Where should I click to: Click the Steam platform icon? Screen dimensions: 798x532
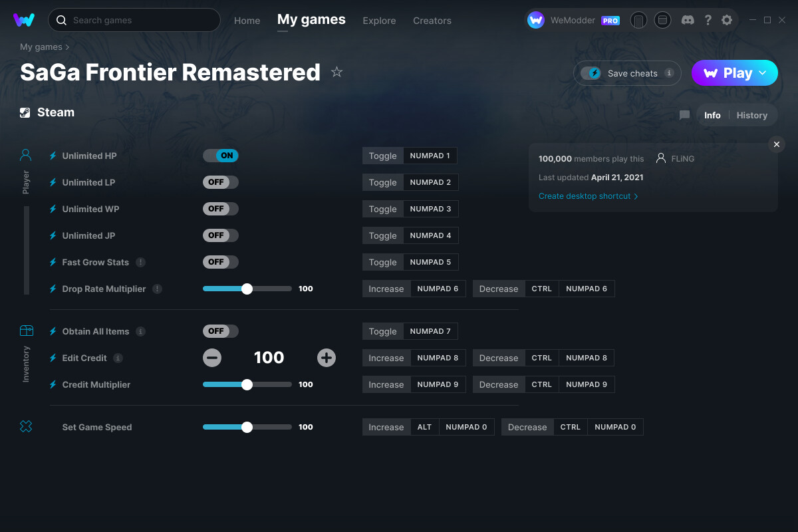coord(25,112)
